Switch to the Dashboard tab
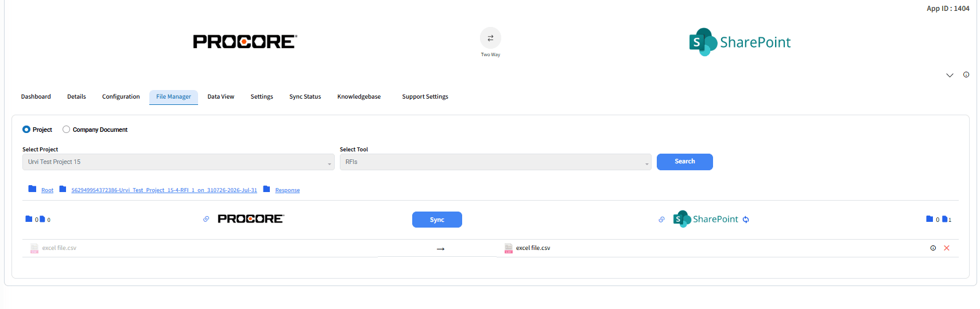980x309 pixels. point(36,97)
